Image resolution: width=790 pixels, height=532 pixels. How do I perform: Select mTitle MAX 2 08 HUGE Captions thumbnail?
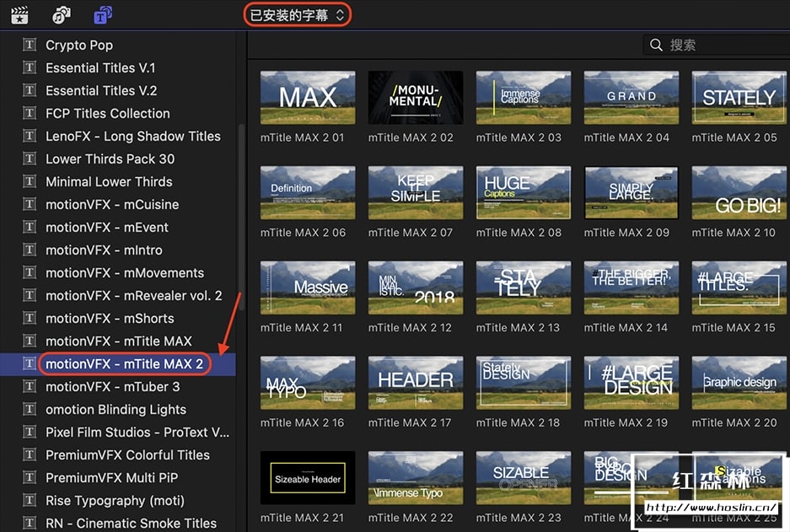coord(524,192)
